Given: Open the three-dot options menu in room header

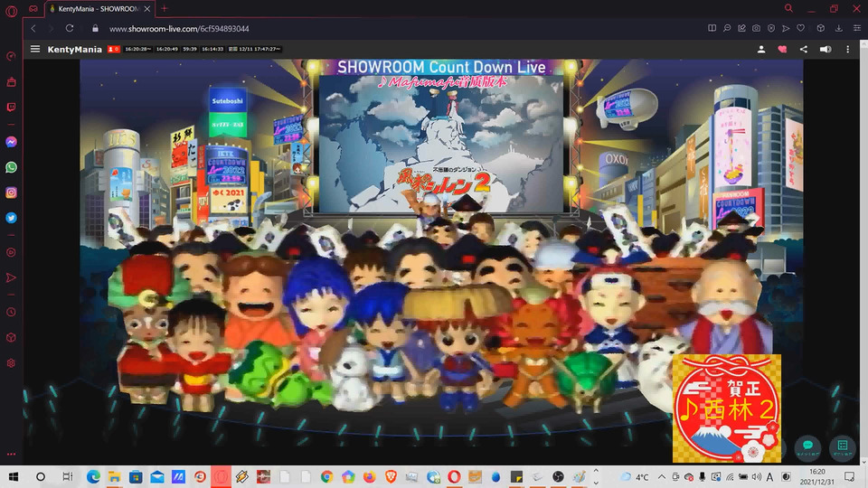Looking at the screenshot, I should (x=847, y=49).
